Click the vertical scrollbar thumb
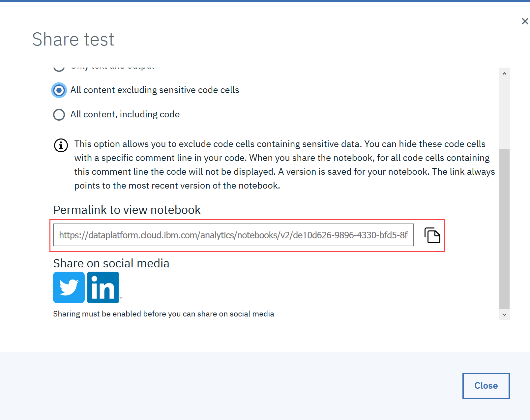 click(x=504, y=227)
